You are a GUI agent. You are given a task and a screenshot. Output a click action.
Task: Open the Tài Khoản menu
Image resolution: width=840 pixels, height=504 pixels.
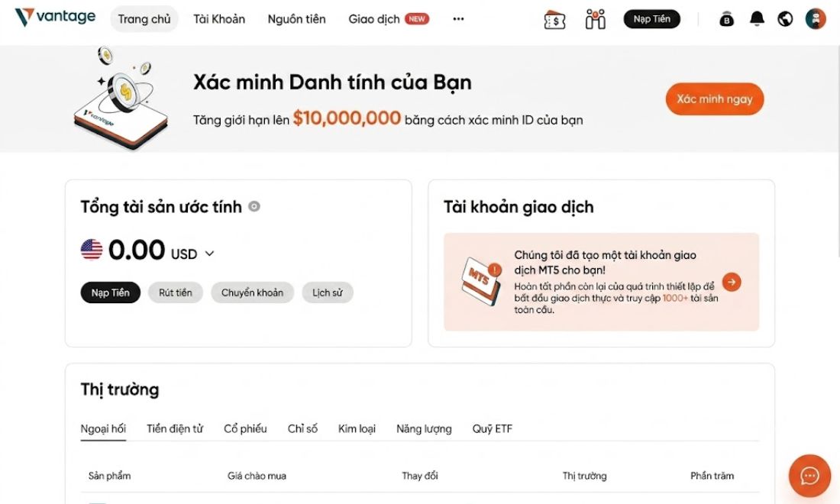coord(219,19)
